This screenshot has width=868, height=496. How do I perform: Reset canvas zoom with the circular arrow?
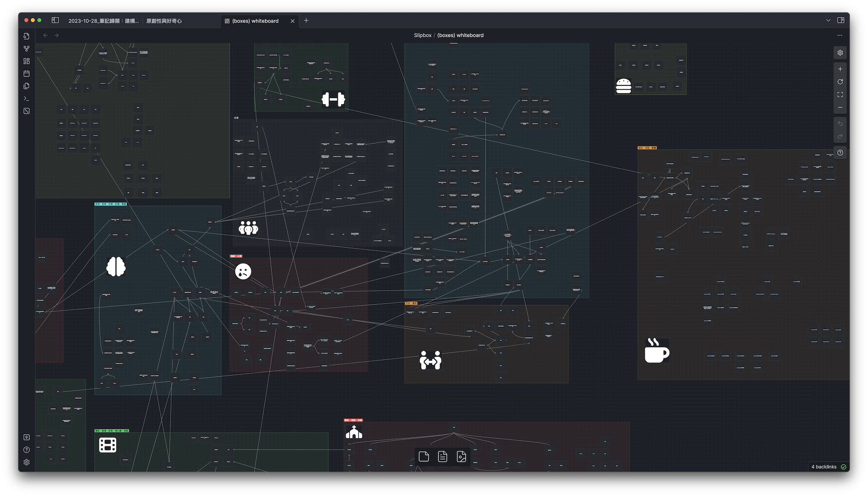pos(840,82)
